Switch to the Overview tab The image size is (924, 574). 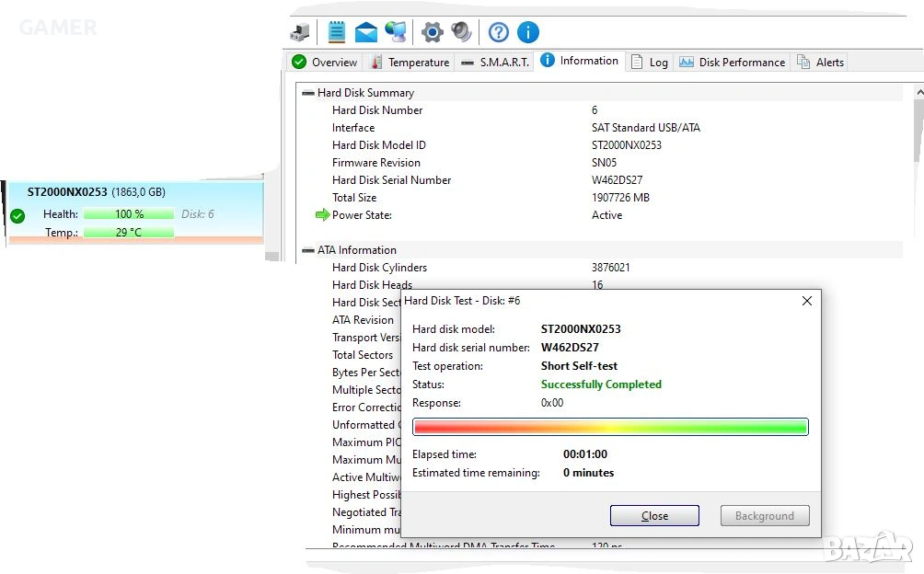click(x=325, y=63)
